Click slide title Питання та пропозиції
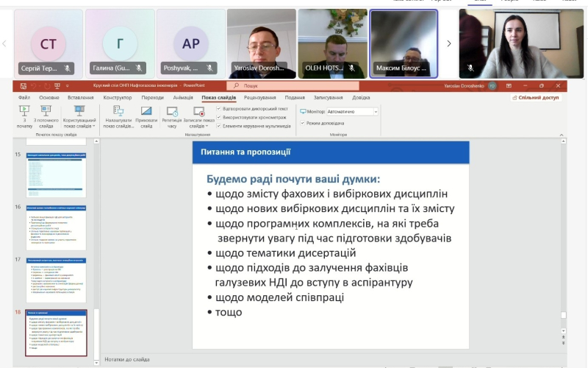588x368 pixels. 245,152
